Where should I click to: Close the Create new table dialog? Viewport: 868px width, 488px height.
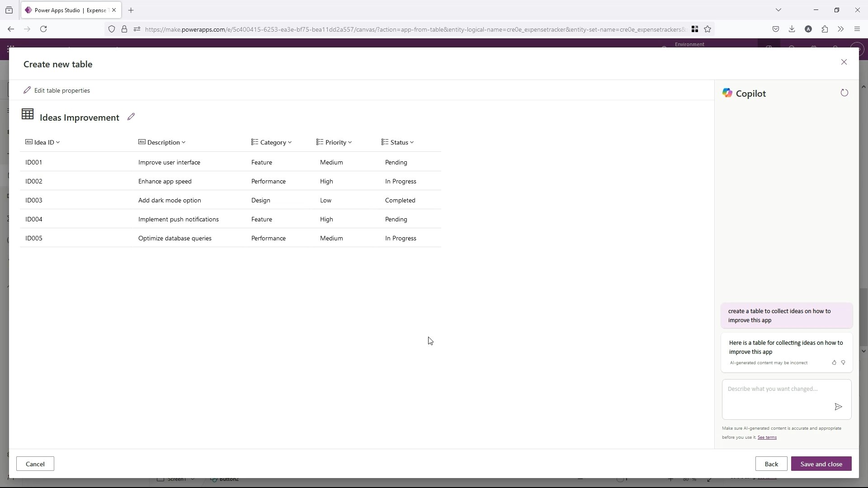(844, 62)
